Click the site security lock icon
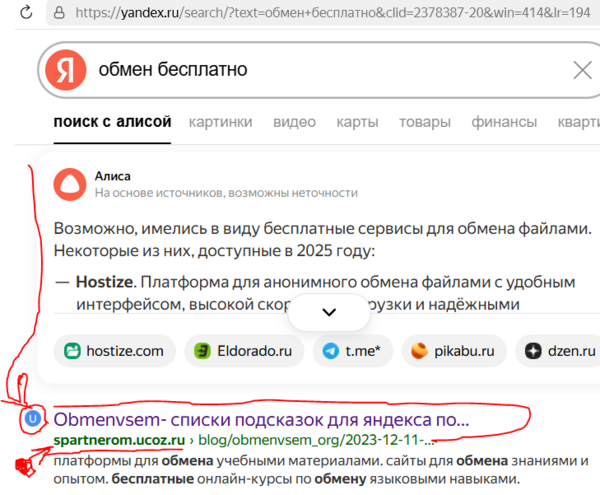This screenshot has height=495, width=600. point(60,14)
